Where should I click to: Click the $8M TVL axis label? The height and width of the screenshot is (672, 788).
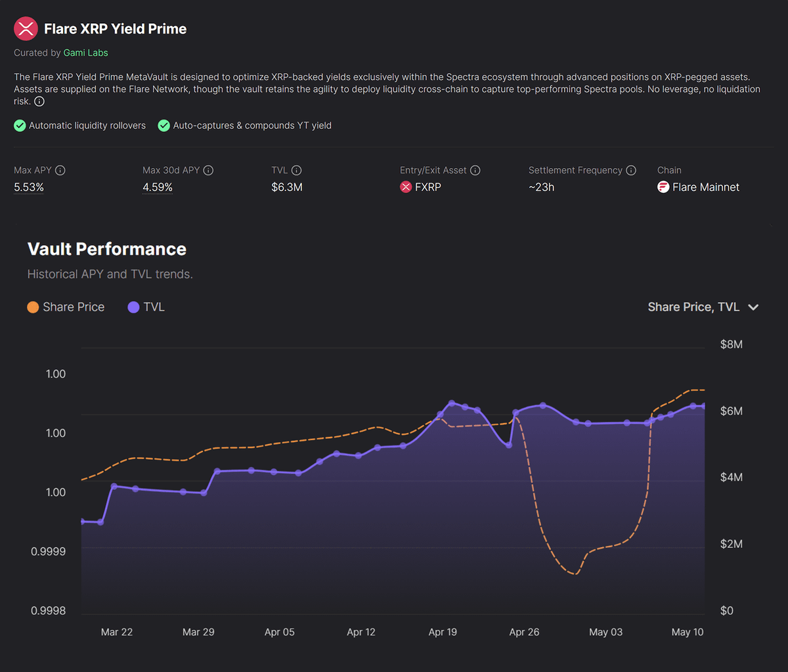tap(732, 344)
